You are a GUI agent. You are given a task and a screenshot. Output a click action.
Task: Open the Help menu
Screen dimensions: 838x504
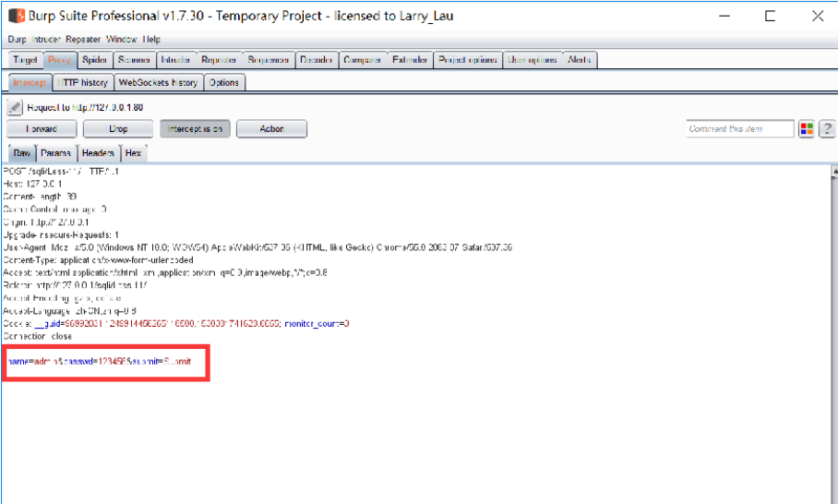[x=151, y=40]
